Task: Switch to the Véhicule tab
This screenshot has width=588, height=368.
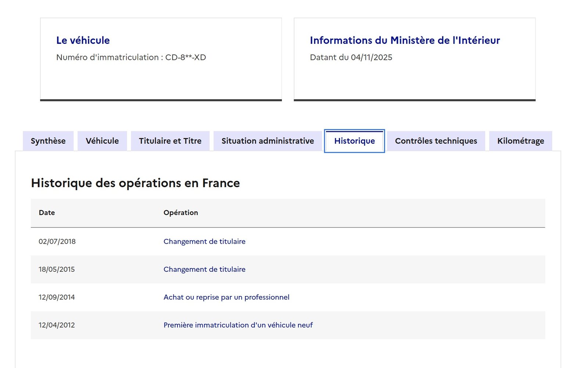Action: pos(102,141)
